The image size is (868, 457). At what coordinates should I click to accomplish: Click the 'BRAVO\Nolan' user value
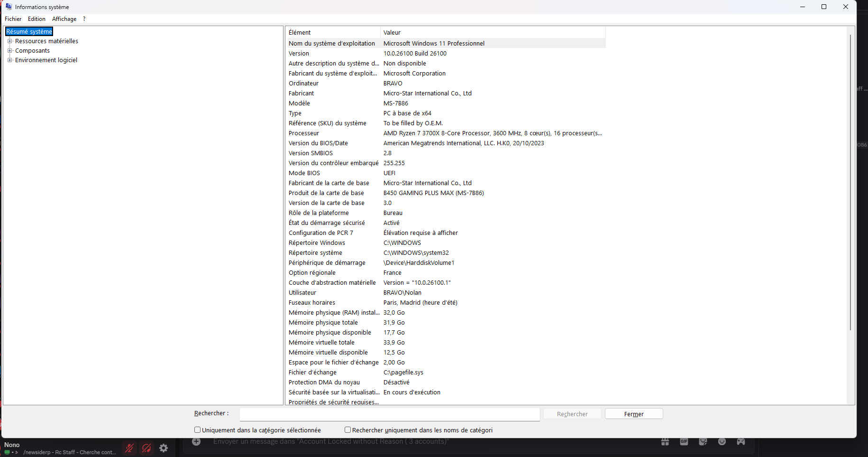click(x=402, y=292)
